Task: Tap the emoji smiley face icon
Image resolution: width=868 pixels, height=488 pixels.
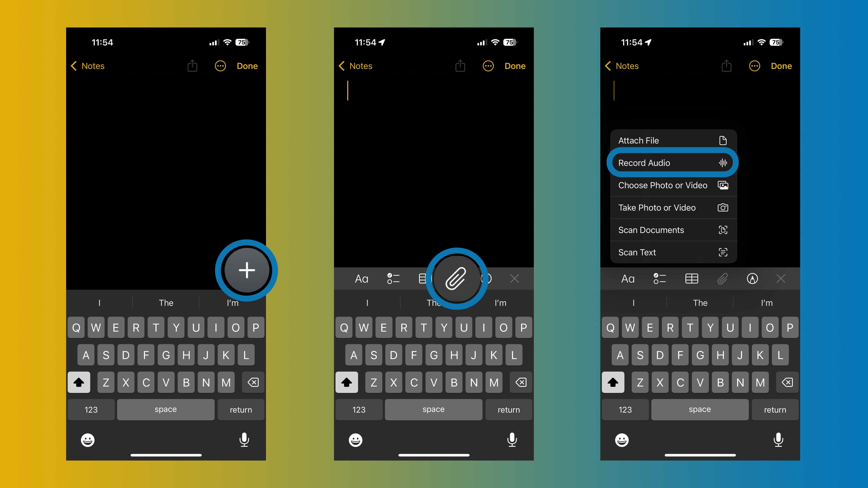Action: (x=88, y=440)
